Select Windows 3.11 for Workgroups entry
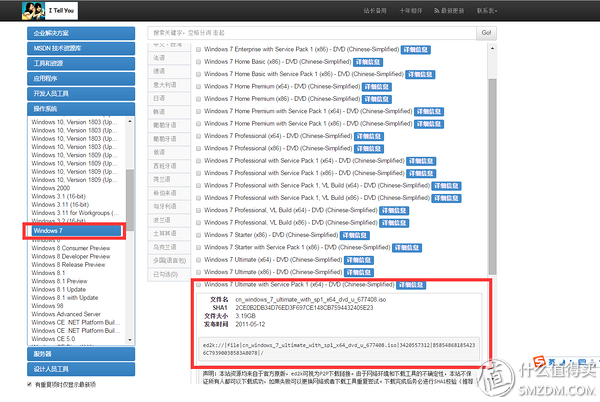 click(75, 213)
